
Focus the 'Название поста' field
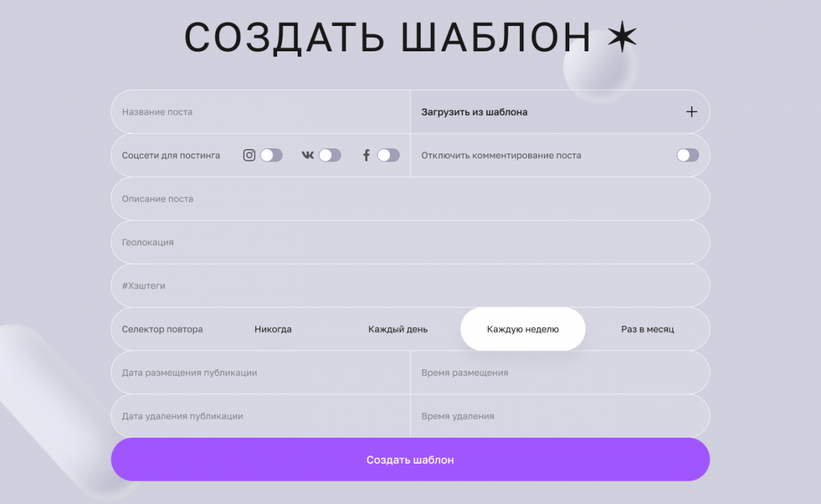[260, 111]
